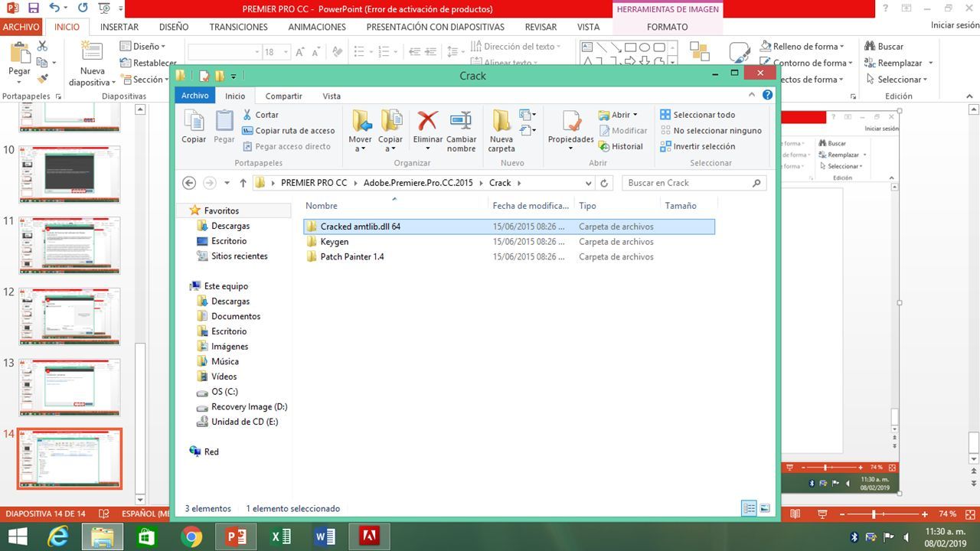Open Diseño dropdown in PowerPoint ribbon
The image size is (980, 551).
pos(142,47)
